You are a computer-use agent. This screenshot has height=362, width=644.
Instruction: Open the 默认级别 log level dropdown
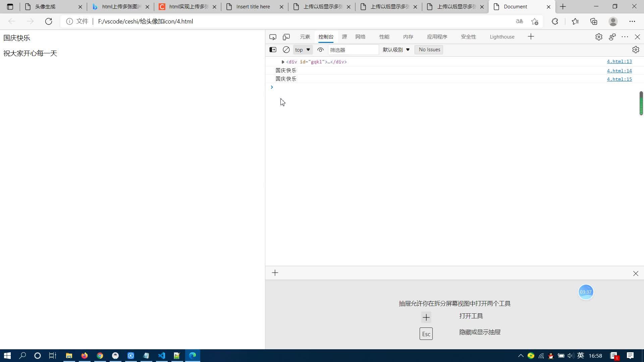pyautogui.click(x=396, y=50)
